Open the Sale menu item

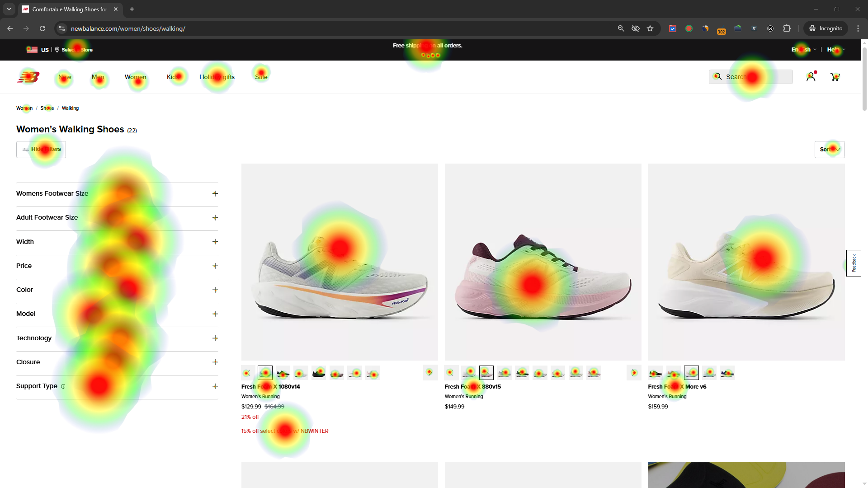[261, 77]
